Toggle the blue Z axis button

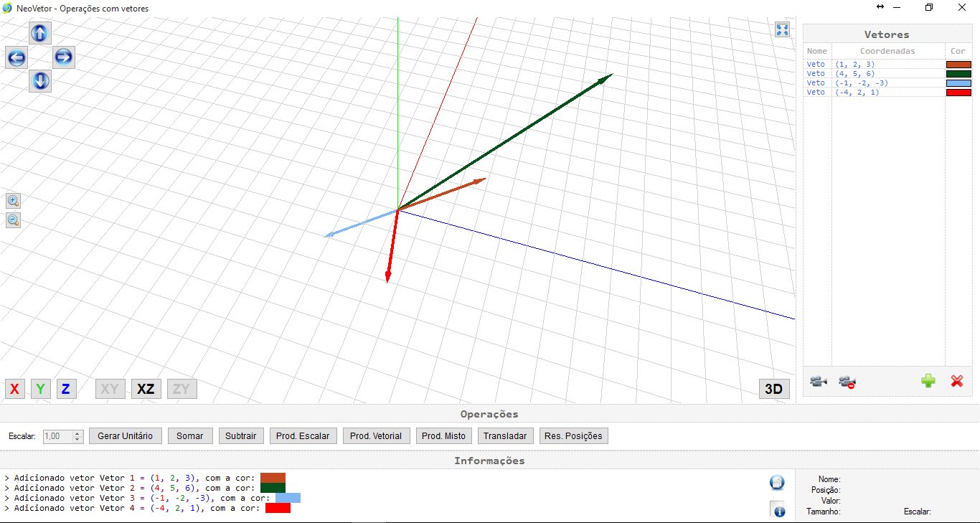click(x=66, y=389)
